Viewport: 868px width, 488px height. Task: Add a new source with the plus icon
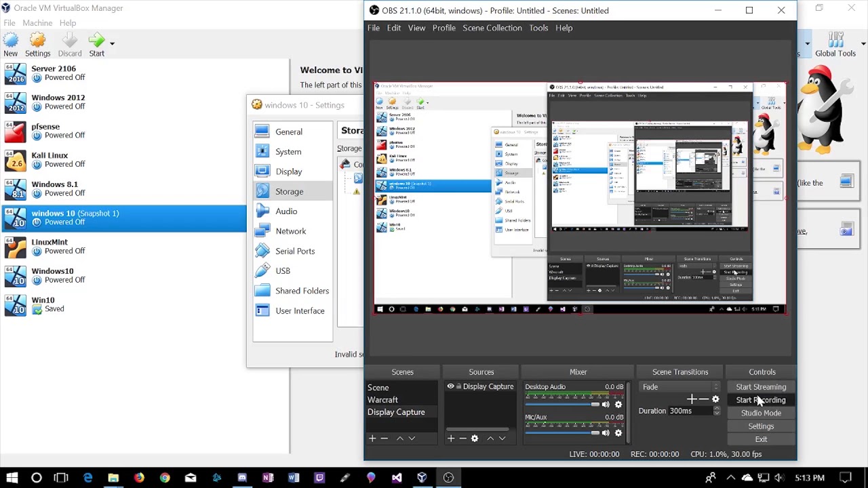click(450, 439)
